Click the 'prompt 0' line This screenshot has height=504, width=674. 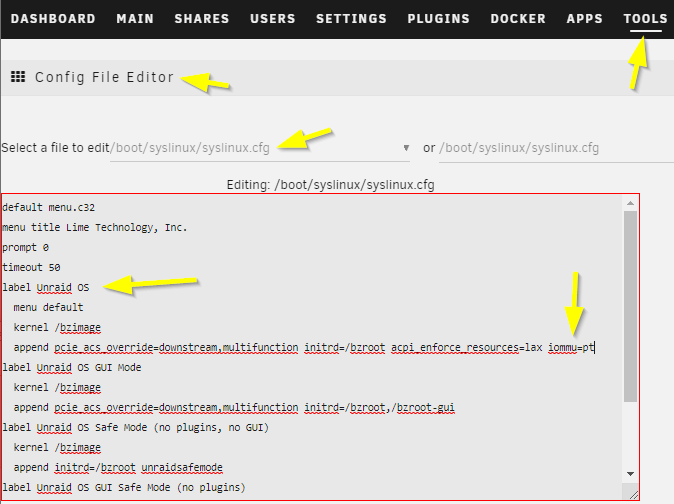[25, 247]
